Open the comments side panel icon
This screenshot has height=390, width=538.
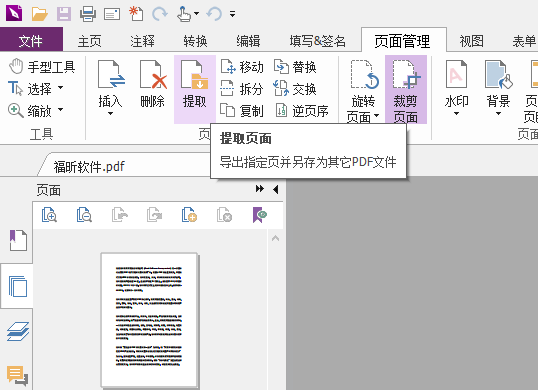(x=17, y=376)
